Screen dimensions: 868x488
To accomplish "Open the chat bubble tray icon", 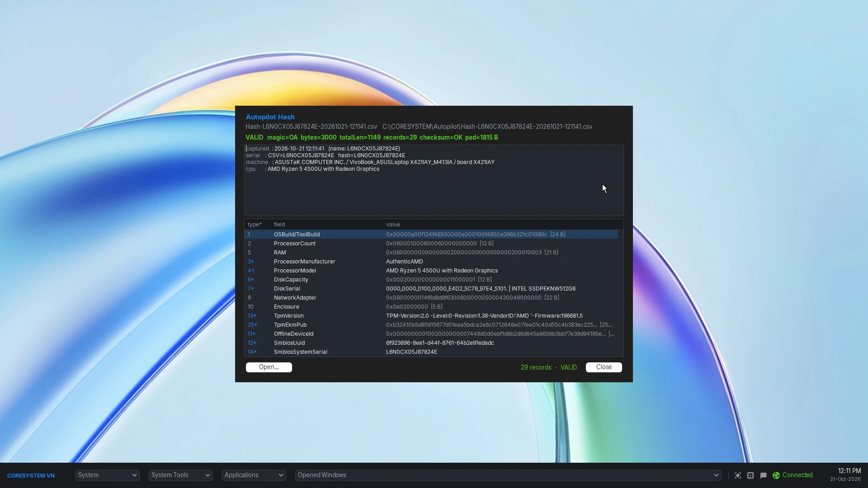I will click(x=763, y=475).
